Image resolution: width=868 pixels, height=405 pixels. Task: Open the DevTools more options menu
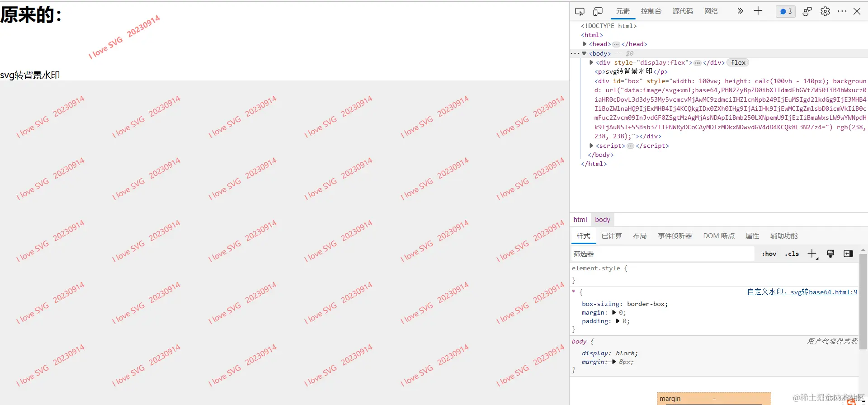842,11
